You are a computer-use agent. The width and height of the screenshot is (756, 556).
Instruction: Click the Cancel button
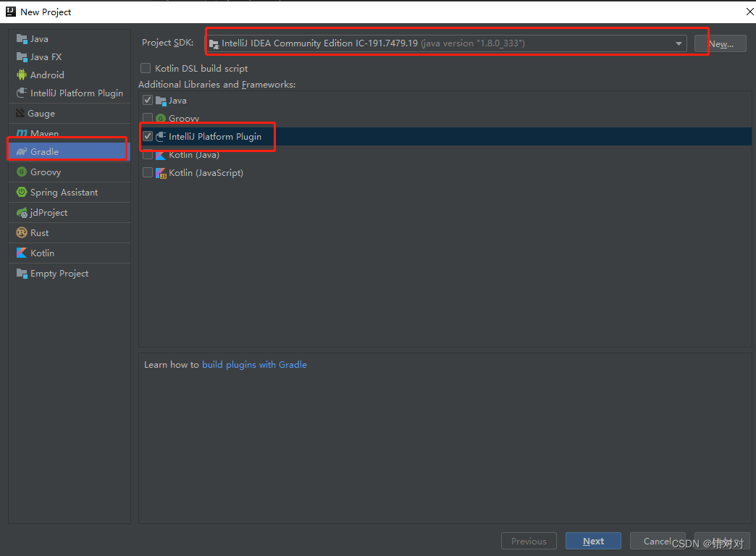[x=658, y=541]
